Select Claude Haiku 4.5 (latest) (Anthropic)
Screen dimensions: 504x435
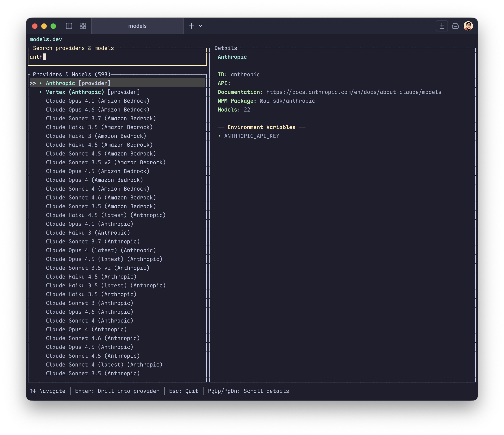coord(106,215)
